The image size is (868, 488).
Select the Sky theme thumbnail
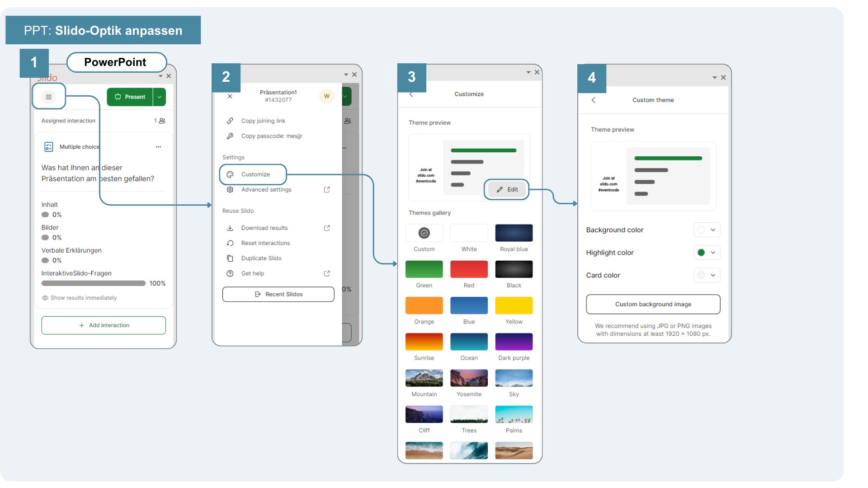coord(514,378)
